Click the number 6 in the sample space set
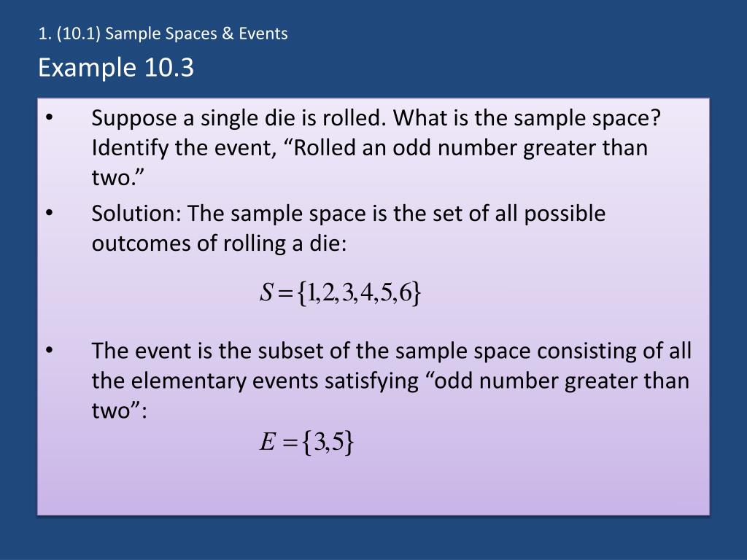The image size is (747, 560). pos(406,292)
